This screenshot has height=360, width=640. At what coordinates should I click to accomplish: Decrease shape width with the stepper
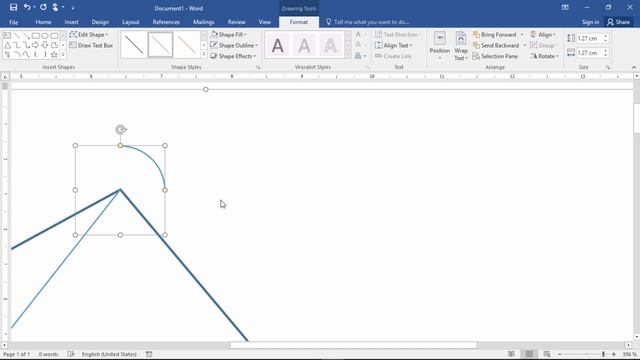[x=605, y=55]
